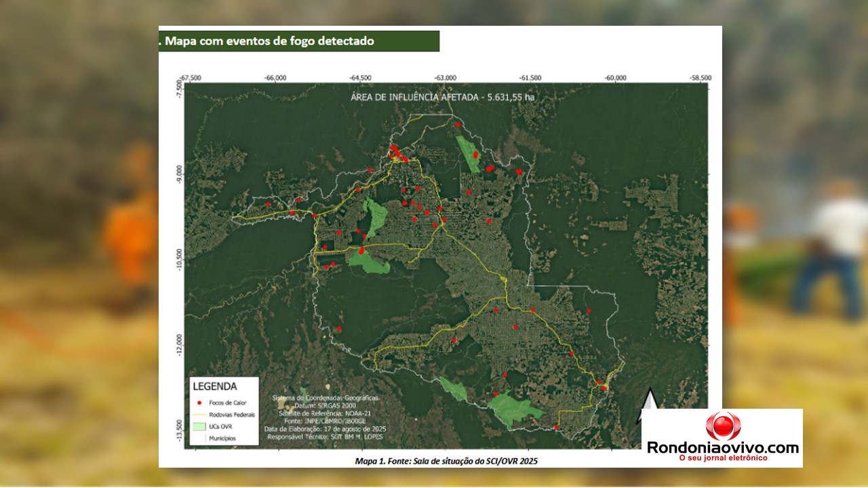Click the -58,500 longitude axis label

coord(700,77)
